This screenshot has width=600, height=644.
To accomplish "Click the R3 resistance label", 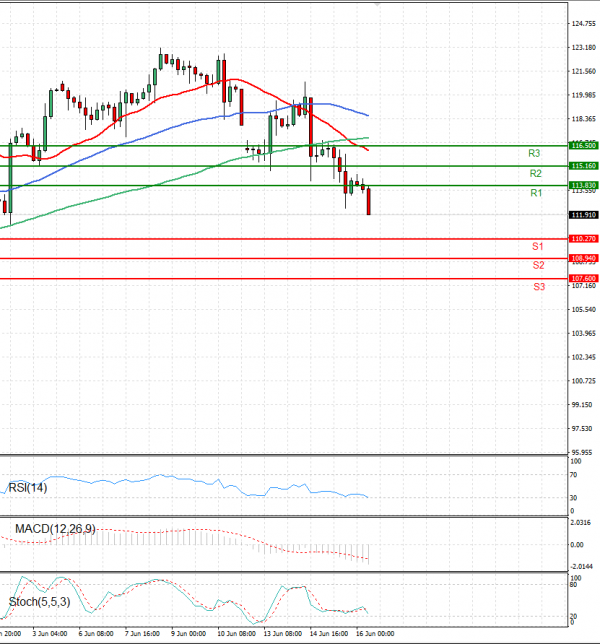I will click(x=534, y=153).
